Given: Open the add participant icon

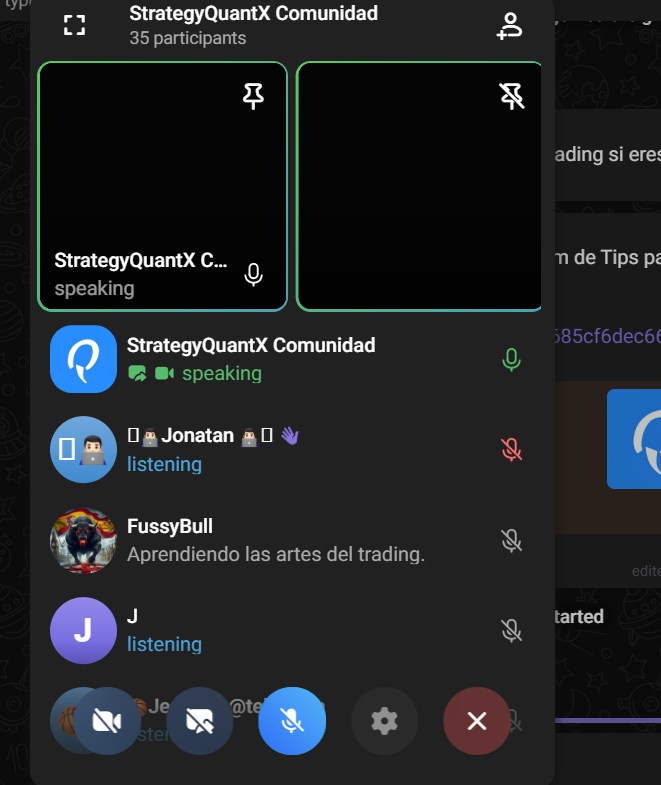Looking at the screenshot, I should pyautogui.click(x=509, y=26).
